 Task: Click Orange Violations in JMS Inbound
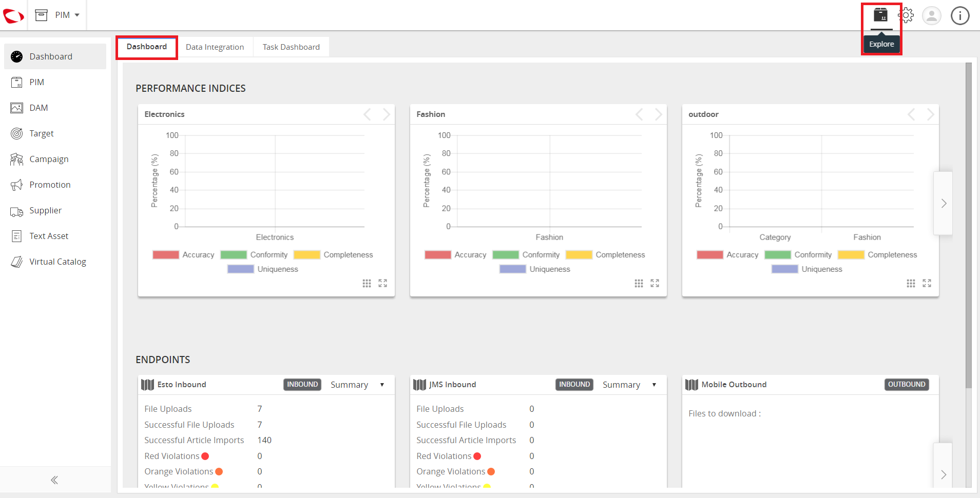[x=455, y=471]
